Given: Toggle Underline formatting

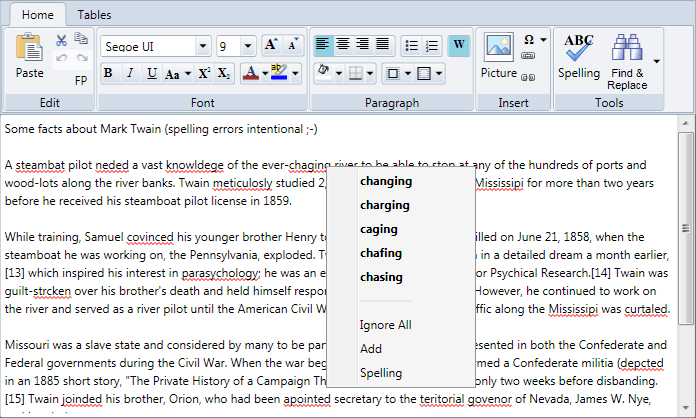Looking at the screenshot, I should coord(152,73).
